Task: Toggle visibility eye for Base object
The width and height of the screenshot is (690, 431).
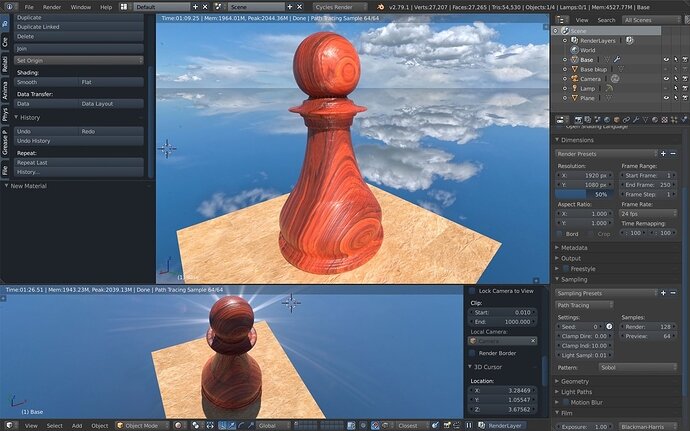Action: pyautogui.click(x=666, y=59)
